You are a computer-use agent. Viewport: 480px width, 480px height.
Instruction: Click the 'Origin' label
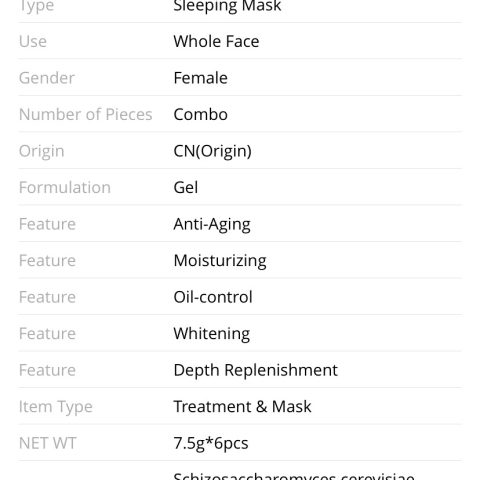(42, 151)
